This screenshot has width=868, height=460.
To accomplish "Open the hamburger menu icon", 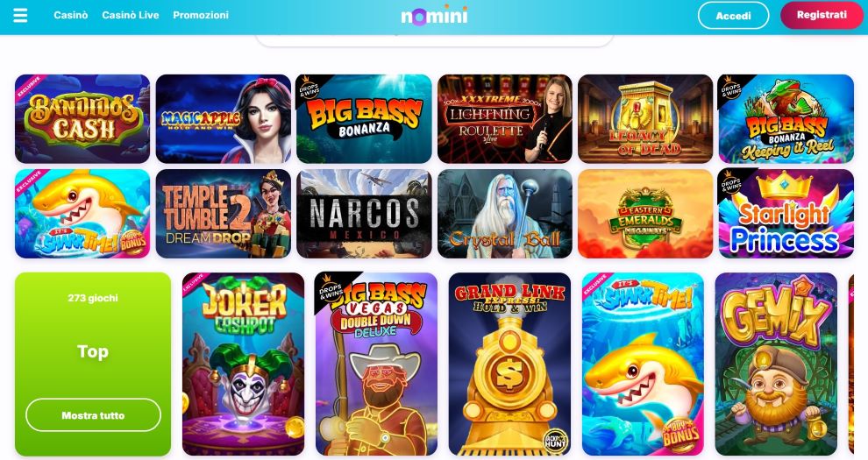I will coord(20,16).
